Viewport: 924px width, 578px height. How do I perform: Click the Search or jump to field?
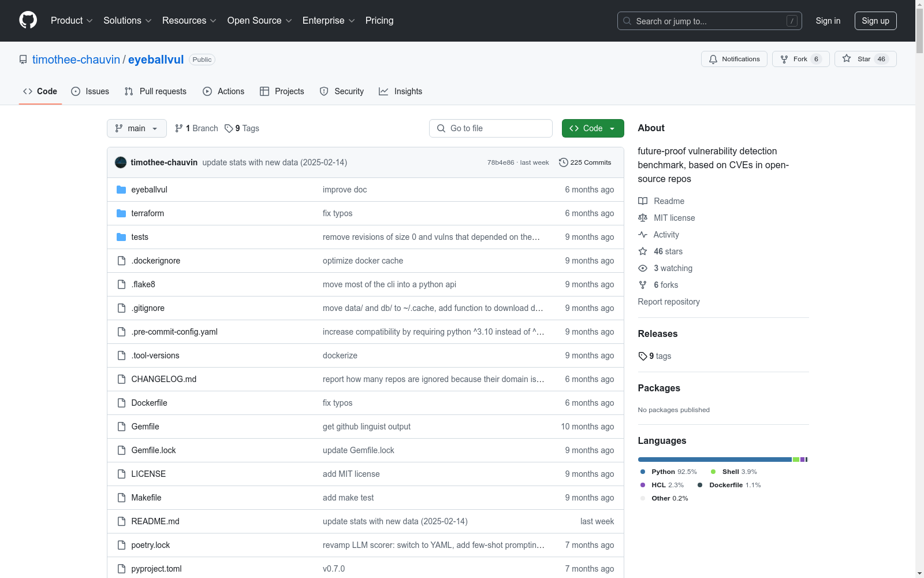click(x=710, y=21)
